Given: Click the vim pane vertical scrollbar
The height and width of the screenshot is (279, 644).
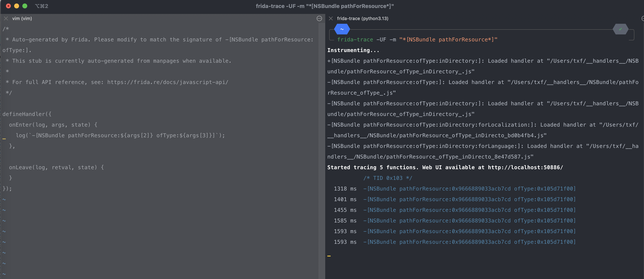Looking at the screenshot, I should click(322, 151).
